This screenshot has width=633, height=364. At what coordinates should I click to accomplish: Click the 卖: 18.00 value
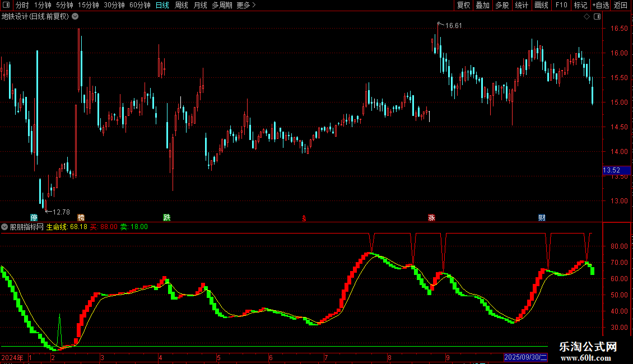click(134, 227)
